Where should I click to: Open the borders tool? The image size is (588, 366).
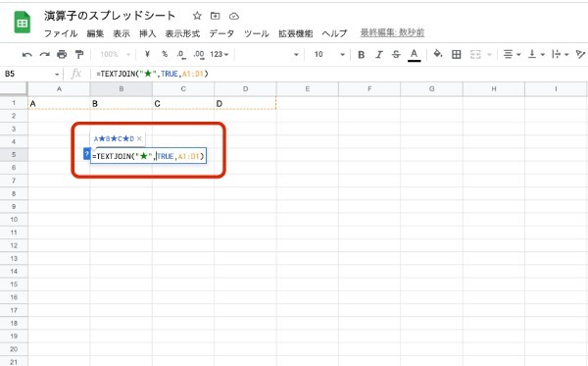[x=456, y=55]
